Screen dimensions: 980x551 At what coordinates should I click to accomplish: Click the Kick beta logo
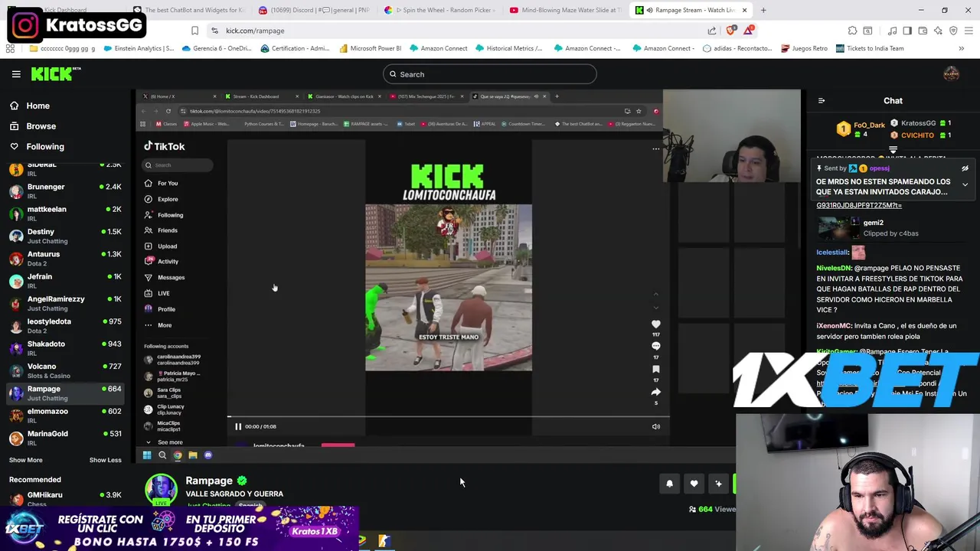click(56, 74)
